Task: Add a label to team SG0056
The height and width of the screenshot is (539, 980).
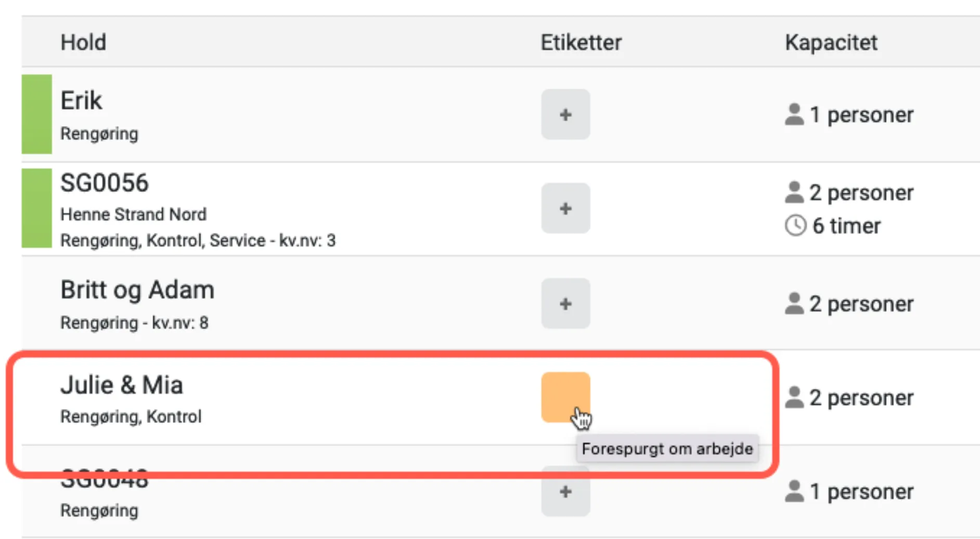Action: (565, 208)
